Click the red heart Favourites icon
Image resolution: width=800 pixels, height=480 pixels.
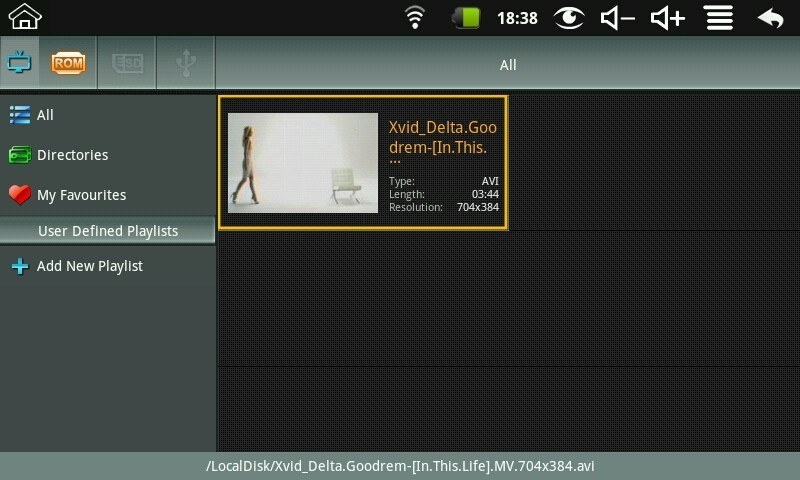coord(20,194)
